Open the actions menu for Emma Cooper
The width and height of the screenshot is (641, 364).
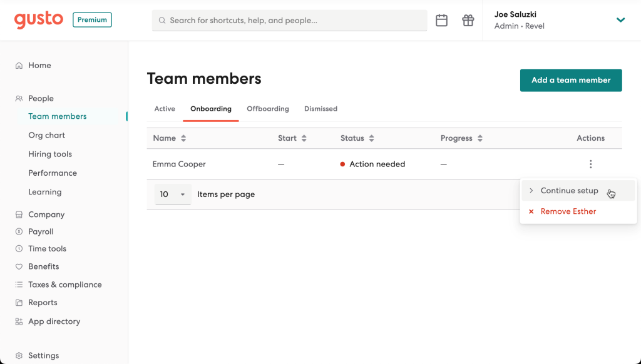coord(590,163)
